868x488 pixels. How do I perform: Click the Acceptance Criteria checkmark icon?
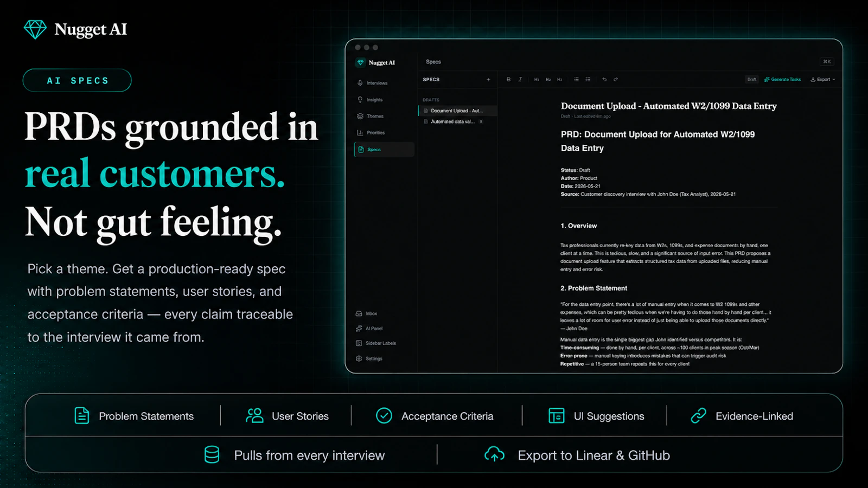pyautogui.click(x=384, y=416)
